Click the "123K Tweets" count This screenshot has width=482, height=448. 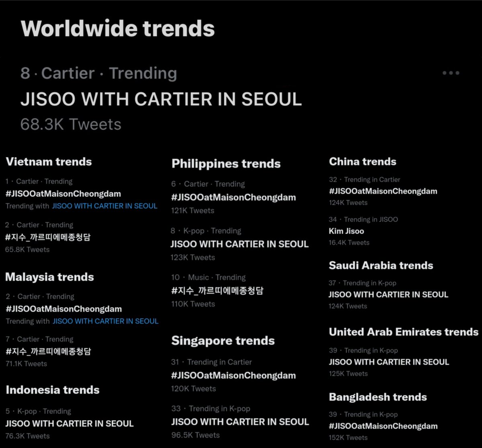[x=193, y=257]
